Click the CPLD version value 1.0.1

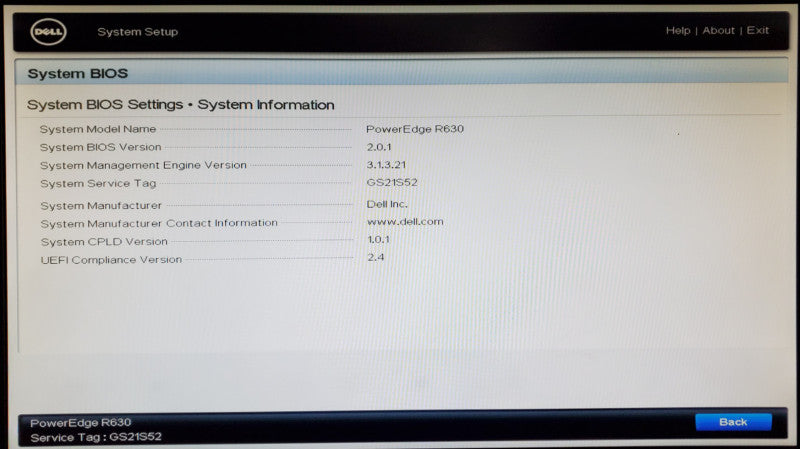[x=379, y=239]
